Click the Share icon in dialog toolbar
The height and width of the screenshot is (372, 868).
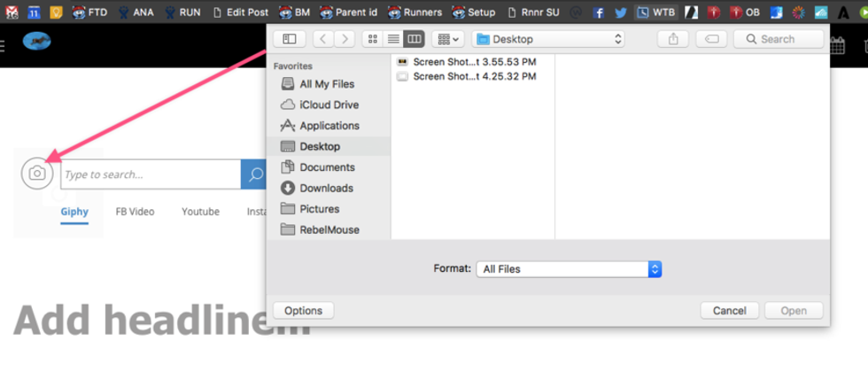coord(673,39)
